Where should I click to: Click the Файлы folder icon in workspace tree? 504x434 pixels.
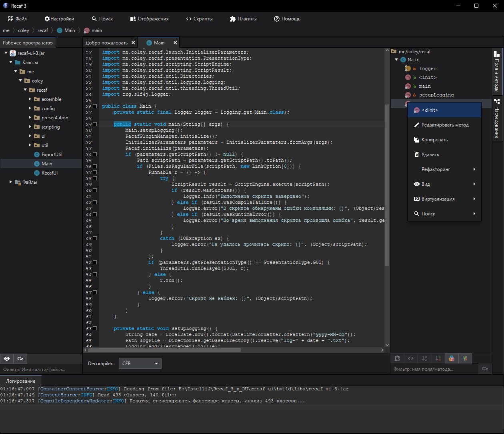tap(18, 182)
